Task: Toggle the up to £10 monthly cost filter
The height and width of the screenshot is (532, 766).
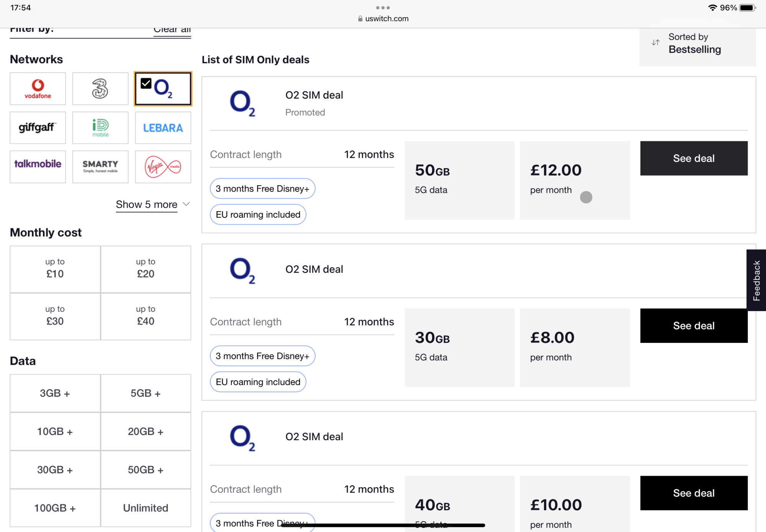Action: [x=55, y=269]
